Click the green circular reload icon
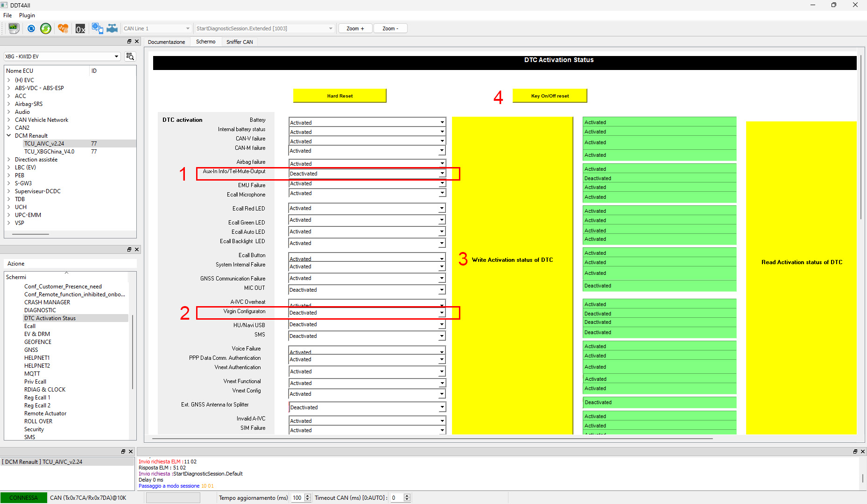Screen dimensions: 867x504 [x=46, y=28]
